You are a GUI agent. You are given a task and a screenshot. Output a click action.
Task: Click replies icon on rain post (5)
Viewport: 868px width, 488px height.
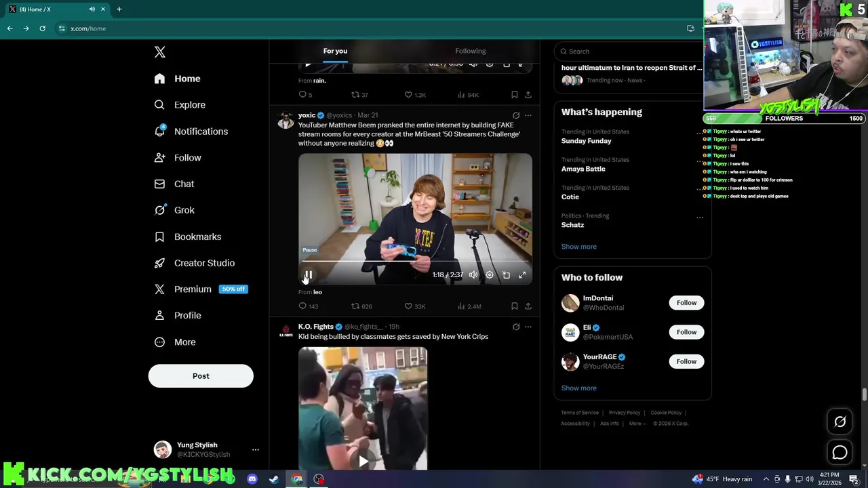(x=306, y=95)
